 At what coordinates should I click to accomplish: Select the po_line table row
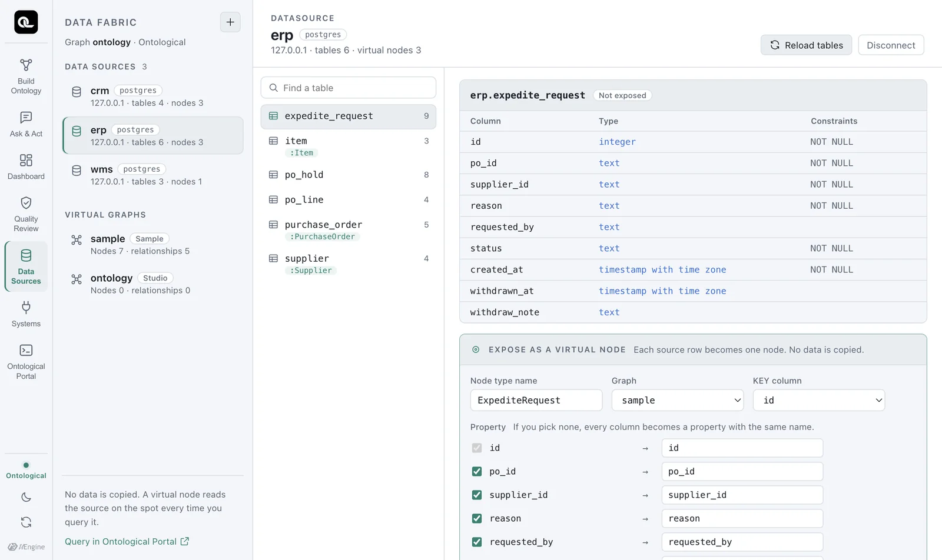click(349, 200)
